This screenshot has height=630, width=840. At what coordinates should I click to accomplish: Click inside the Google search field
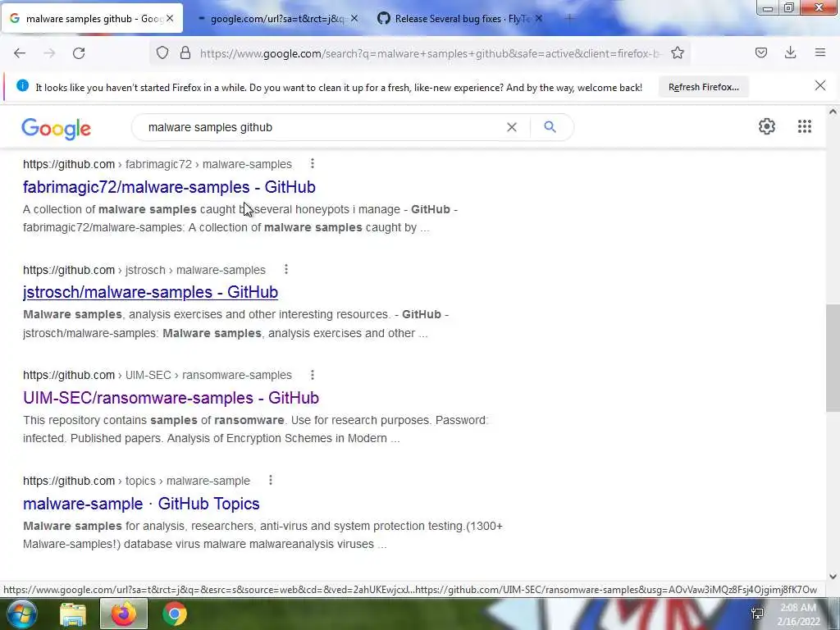coord(322,127)
